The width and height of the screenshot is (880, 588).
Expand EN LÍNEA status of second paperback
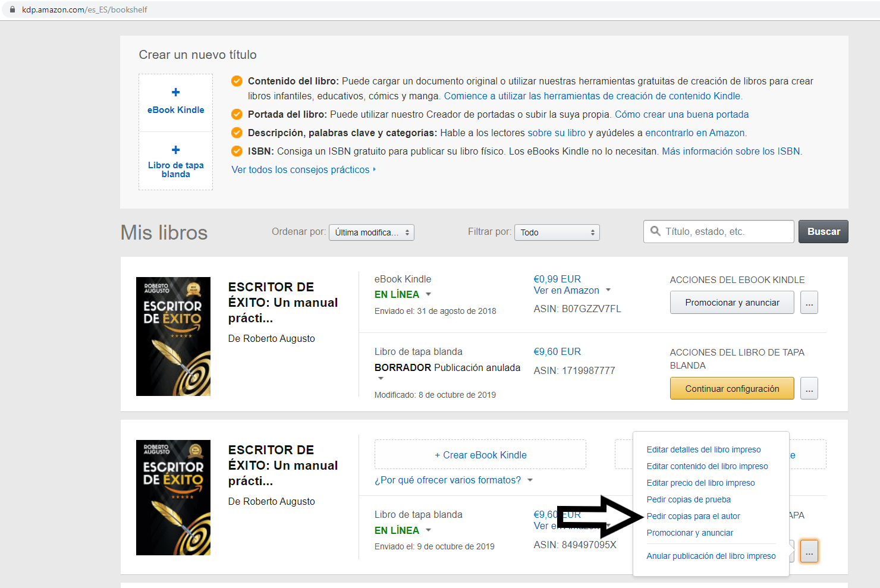[x=429, y=530]
